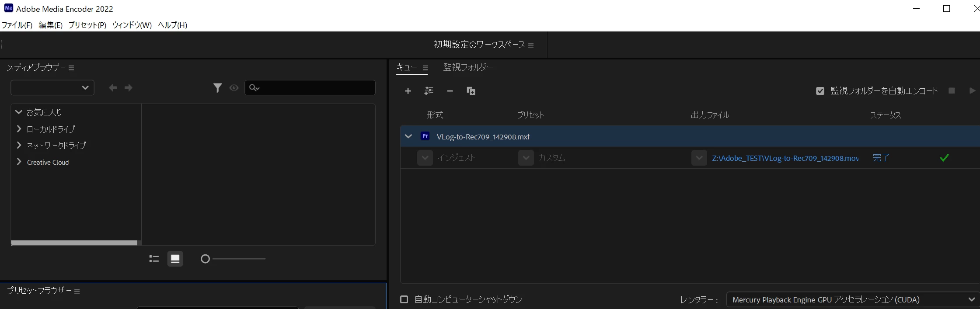Open the Media Browser panel menu icon
The width and height of the screenshot is (980, 309).
(x=71, y=68)
